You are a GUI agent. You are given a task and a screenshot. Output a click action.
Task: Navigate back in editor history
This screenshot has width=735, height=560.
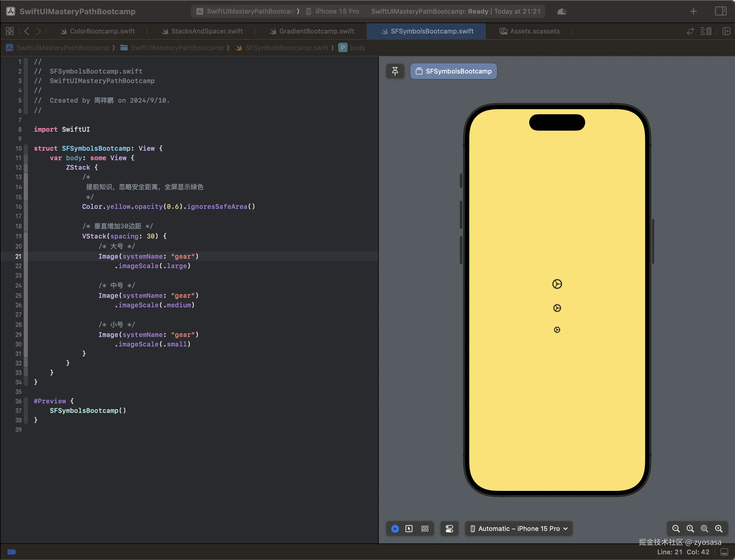[27, 31]
